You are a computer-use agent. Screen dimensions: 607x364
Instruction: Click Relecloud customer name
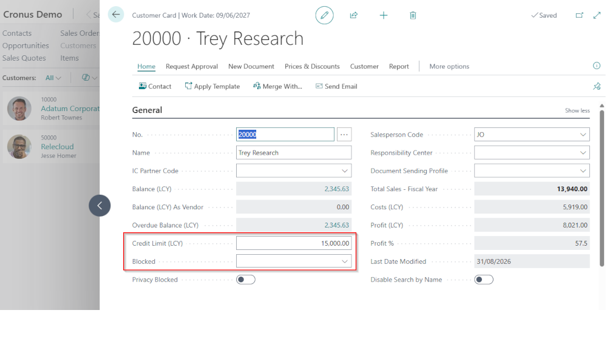[x=57, y=147]
